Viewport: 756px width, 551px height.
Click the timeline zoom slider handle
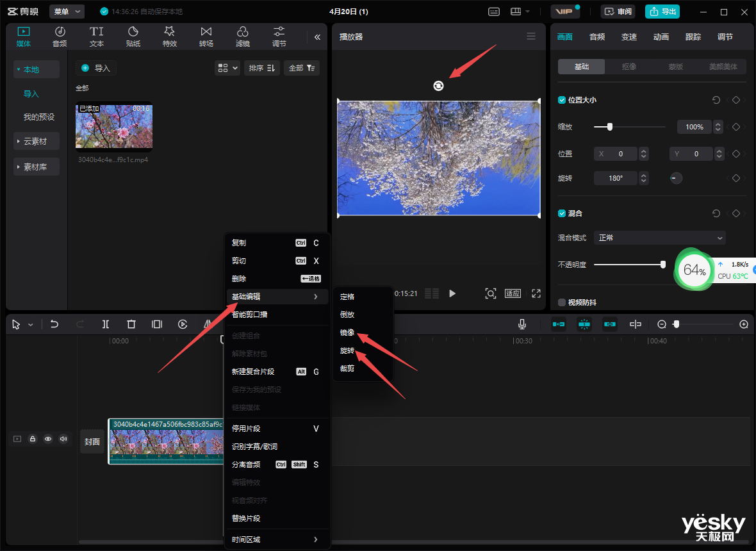tap(677, 324)
